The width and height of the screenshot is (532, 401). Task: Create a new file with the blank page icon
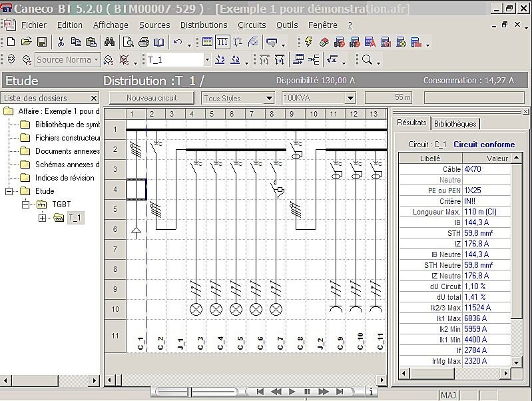pos(11,42)
